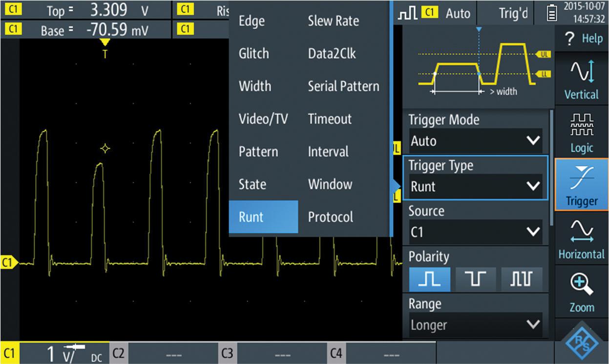Open the Trigger Mode dropdown
The width and height of the screenshot is (609, 364).
[475, 141]
